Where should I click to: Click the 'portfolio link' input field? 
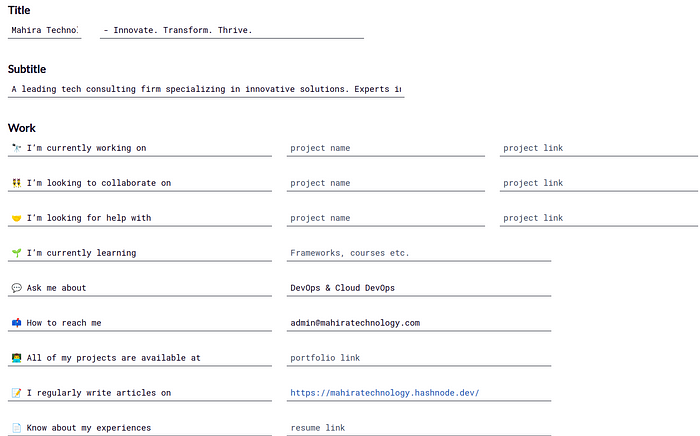click(x=419, y=358)
